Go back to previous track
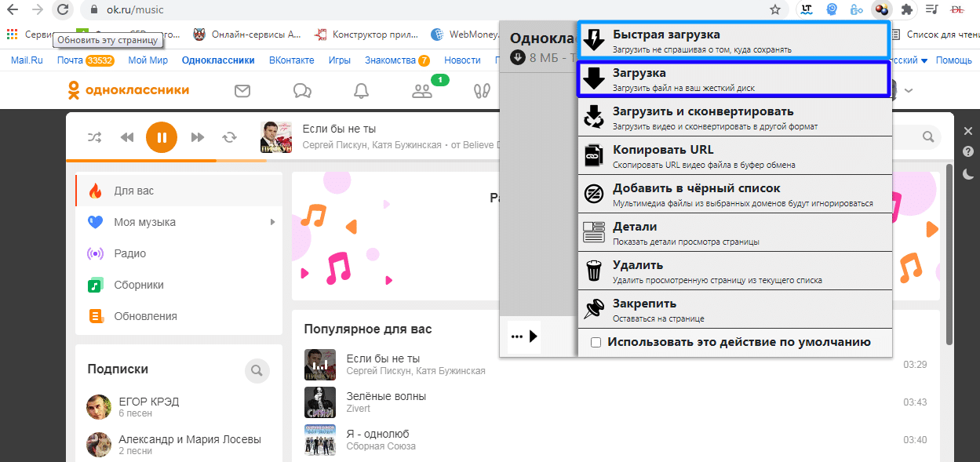The width and height of the screenshot is (980, 462). coord(127,137)
